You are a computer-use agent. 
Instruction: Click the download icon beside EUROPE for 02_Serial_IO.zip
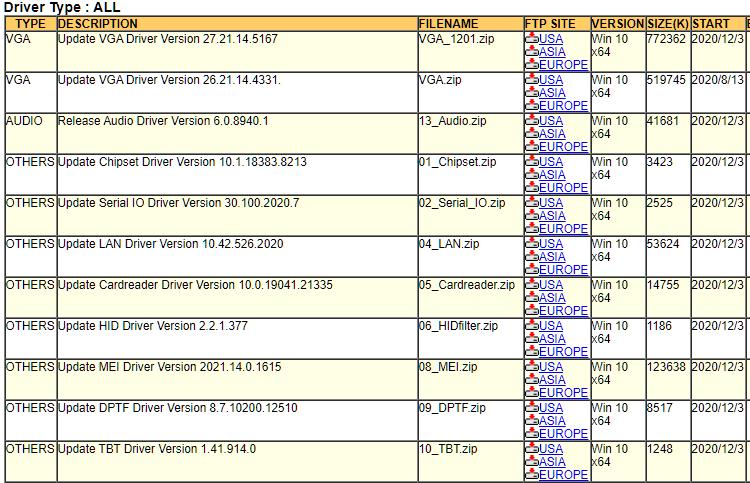[x=532, y=229]
